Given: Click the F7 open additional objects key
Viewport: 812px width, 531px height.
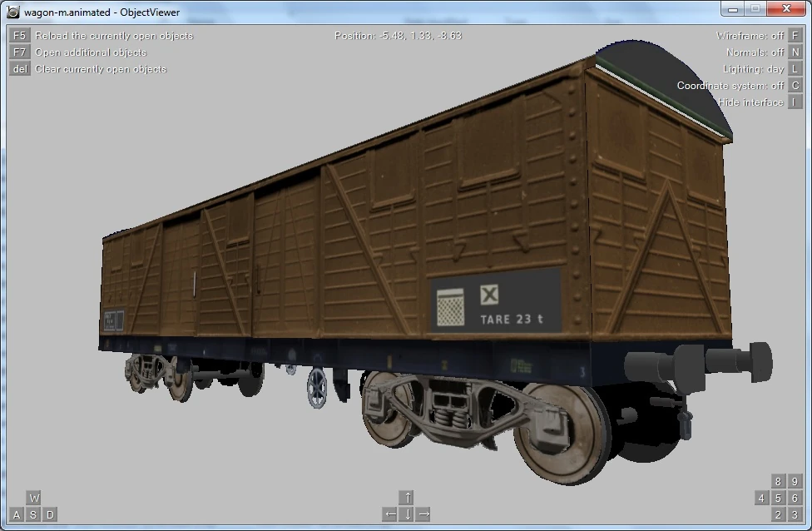Looking at the screenshot, I should point(19,52).
